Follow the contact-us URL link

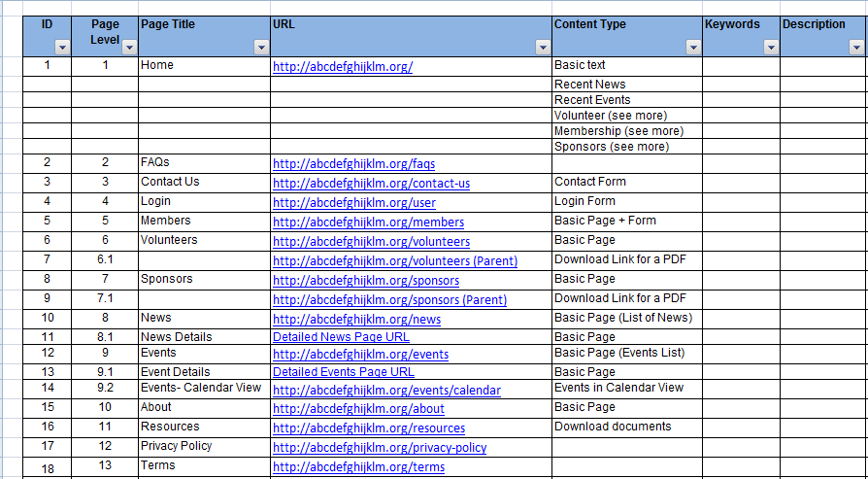[x=372, y=184]
